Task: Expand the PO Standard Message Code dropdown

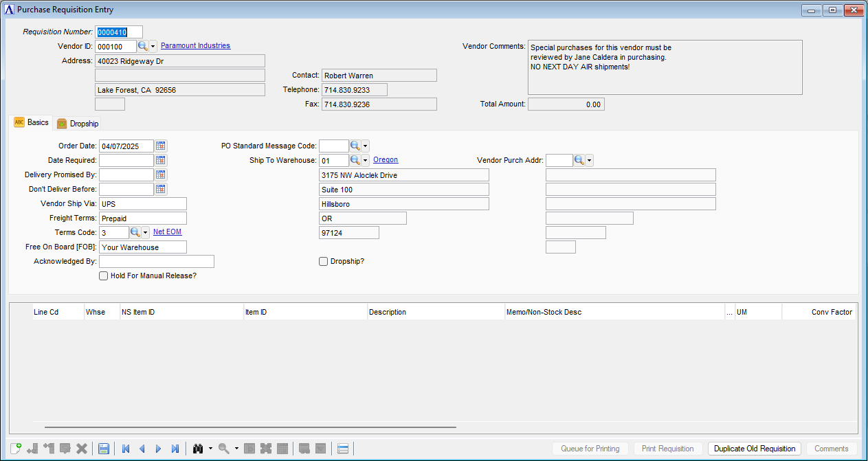Action: click(x=365, y=146)
